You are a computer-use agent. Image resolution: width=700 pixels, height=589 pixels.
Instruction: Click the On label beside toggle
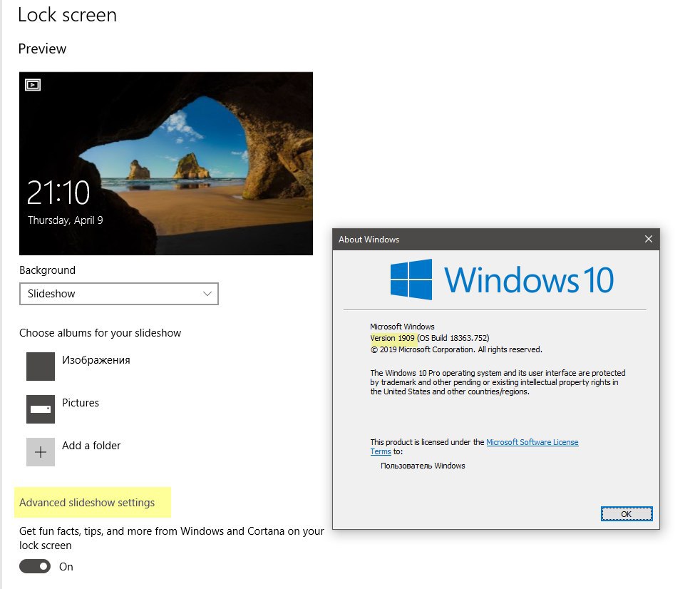66,567
